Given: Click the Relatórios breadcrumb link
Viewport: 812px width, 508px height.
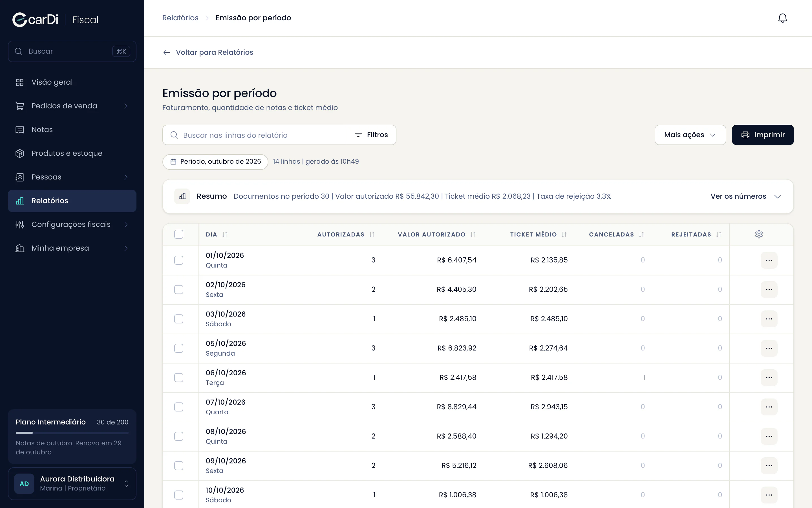Looking at the screenshot, I should click(180, 18).
